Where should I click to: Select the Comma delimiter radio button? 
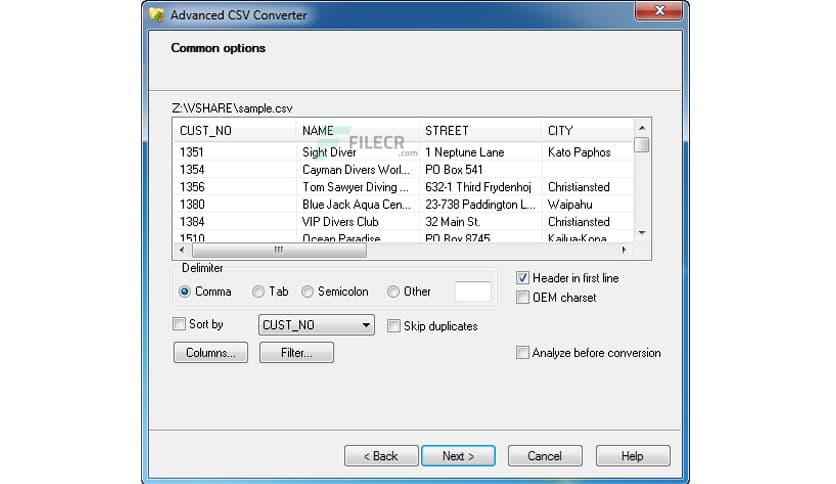click(x=184, y=292)
